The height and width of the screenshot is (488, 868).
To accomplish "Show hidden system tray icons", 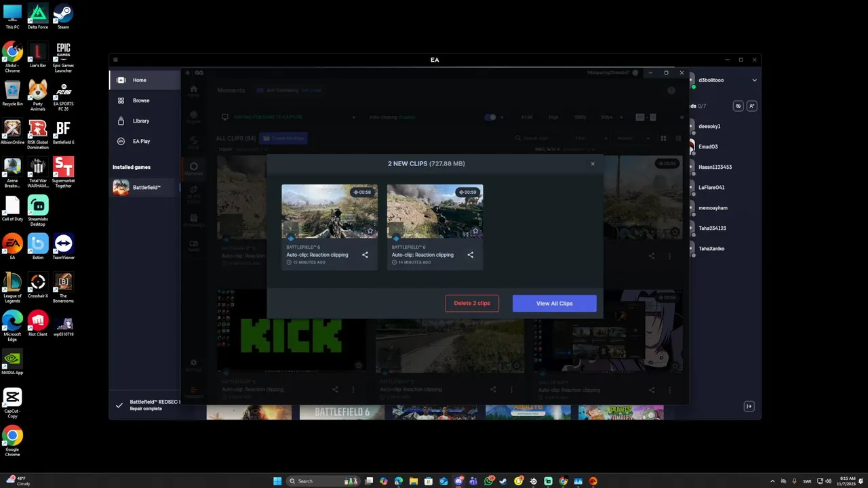I will pos(772,481).
